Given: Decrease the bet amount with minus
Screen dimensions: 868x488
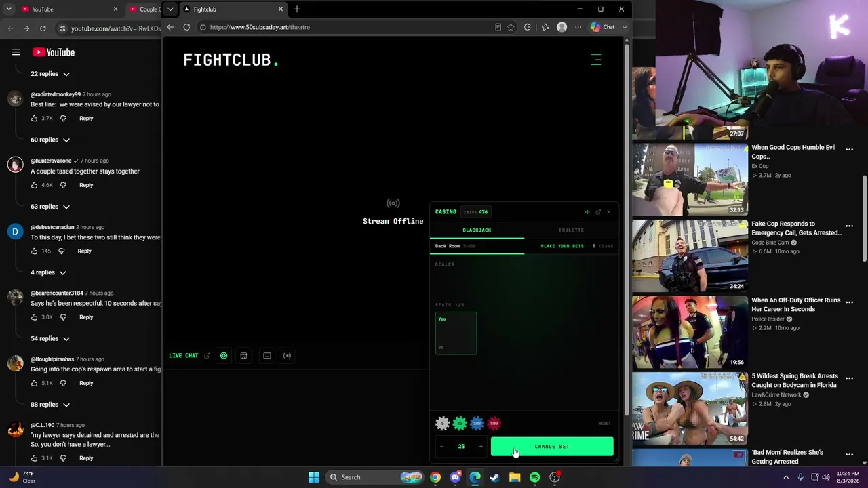Looking at the screenshot, I should coord(441,446).
